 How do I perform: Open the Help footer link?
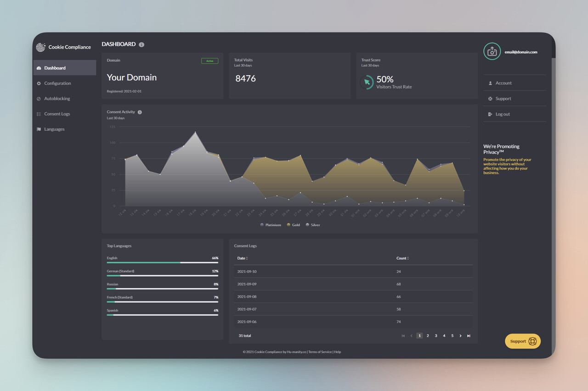pos(338,352)
